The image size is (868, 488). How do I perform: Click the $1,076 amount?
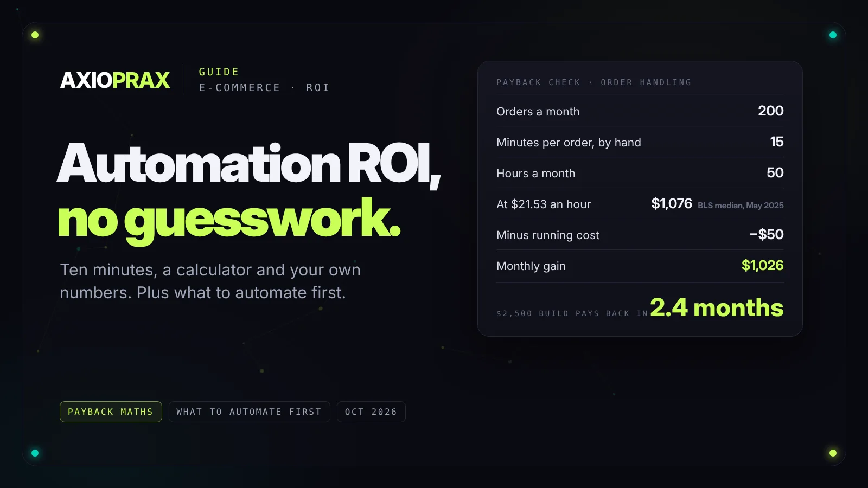coord(672,204)
